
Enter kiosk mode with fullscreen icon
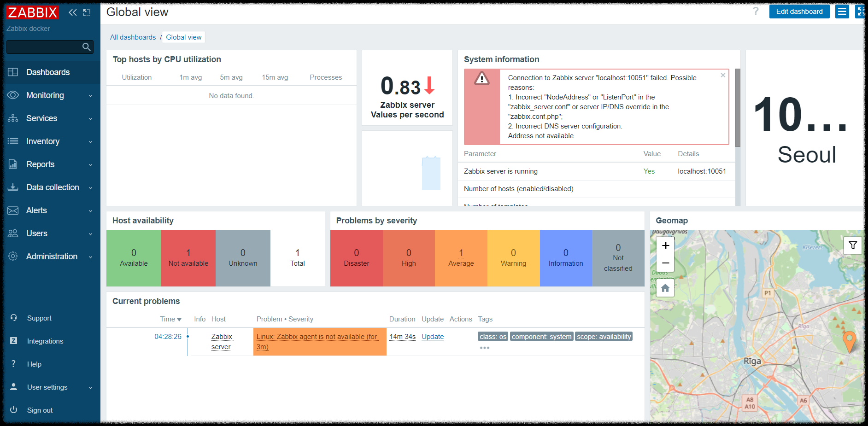point(860,12)
